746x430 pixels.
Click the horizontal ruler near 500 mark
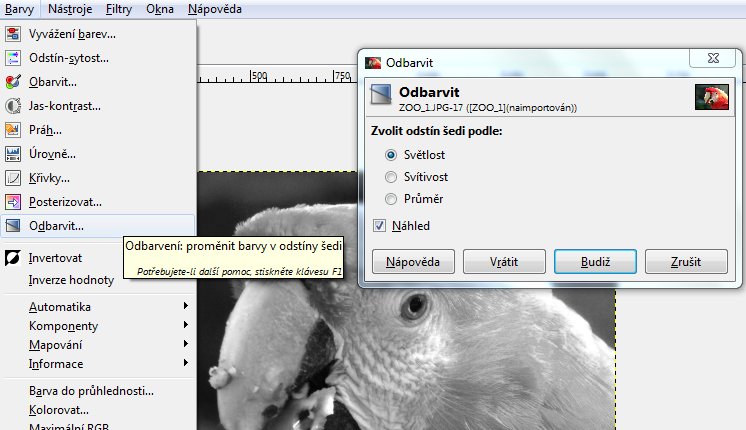click(x=259, y=76)
